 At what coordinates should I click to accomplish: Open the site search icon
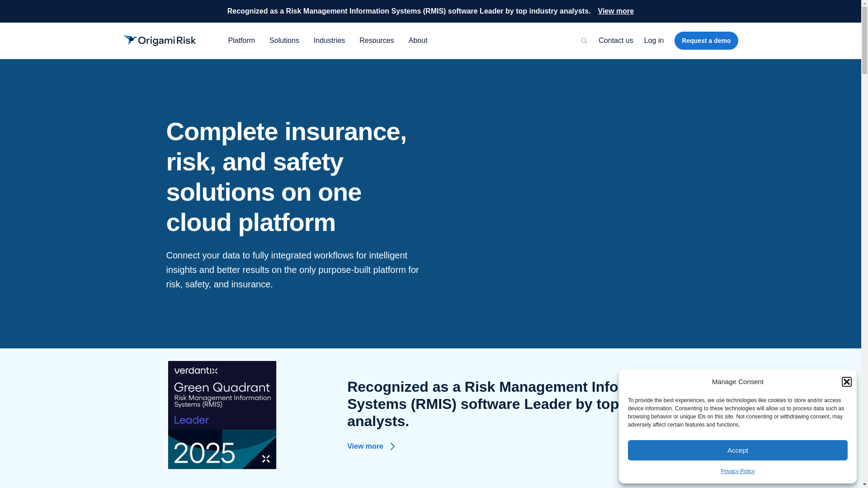584,41
